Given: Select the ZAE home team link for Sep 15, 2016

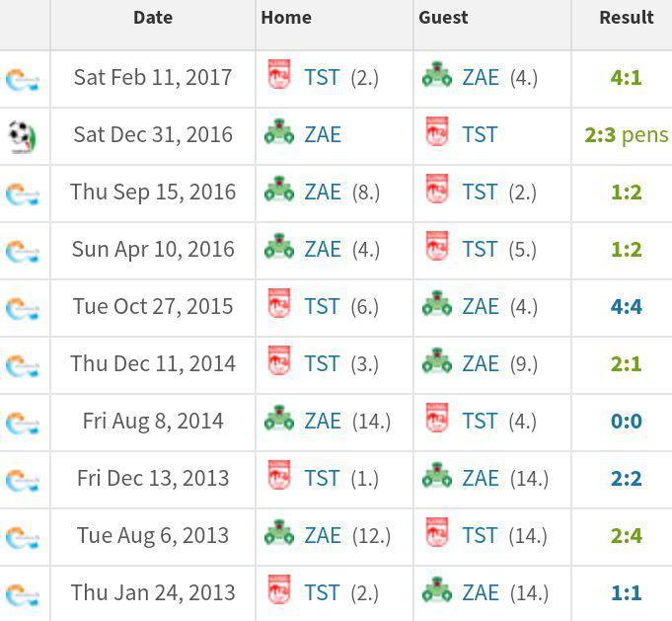Looking at the screenshot, I should pyautogui.click(x=323, y=193).
